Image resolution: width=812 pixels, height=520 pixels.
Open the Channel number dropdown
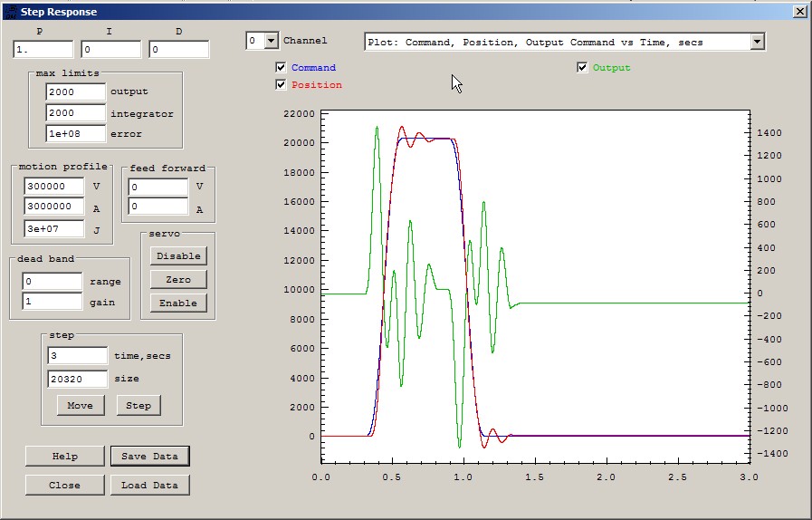pyautogui.click(x=271, y=41)
